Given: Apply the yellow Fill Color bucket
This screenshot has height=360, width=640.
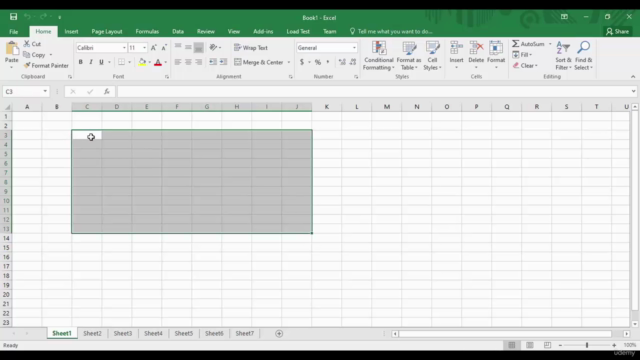Looking at the screenshot, I should (142, 62).
